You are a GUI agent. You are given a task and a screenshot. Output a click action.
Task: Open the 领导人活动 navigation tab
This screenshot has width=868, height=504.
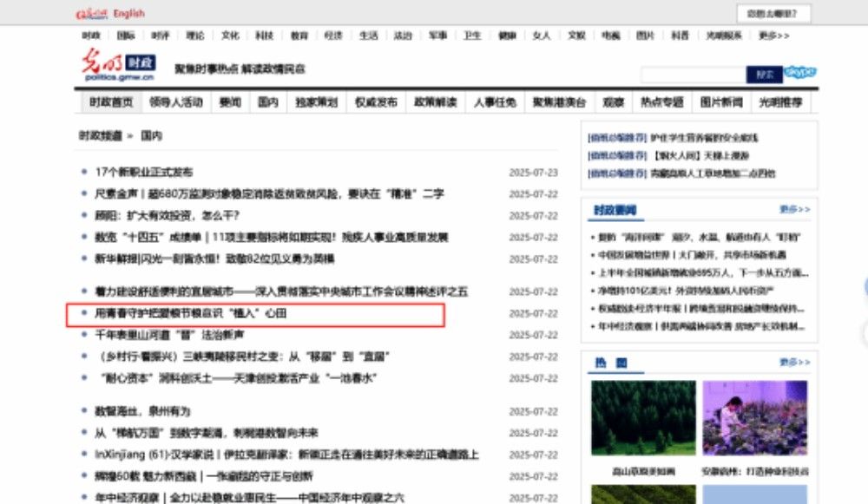pos(175,102)
